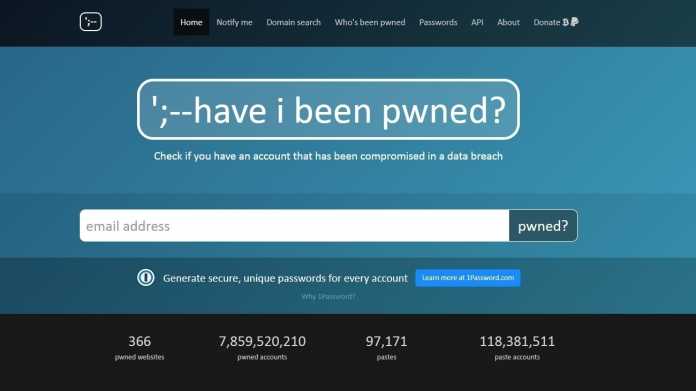
Task: Click the 'Check if you have an account' tagline
Action: [328, 156]
